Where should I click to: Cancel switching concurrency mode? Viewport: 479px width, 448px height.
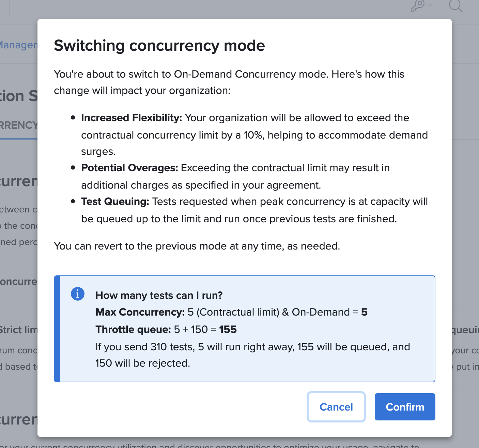[x=336, y=407]
